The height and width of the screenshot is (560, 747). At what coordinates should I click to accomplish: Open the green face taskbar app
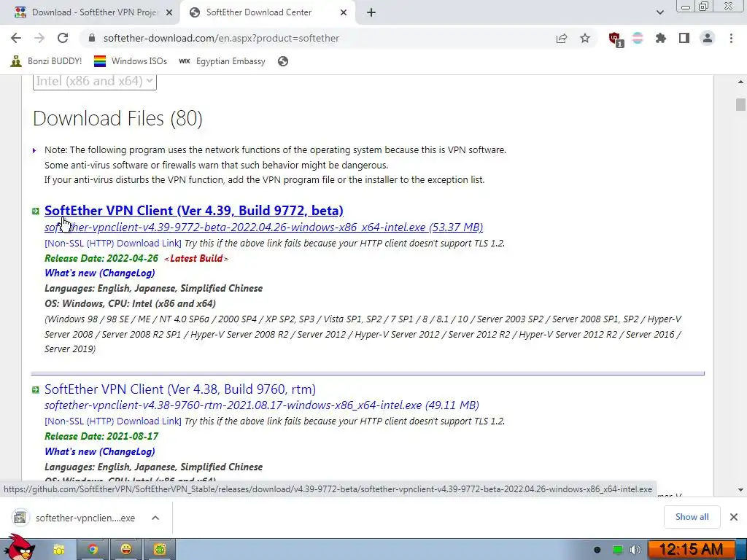coord(160,550)
